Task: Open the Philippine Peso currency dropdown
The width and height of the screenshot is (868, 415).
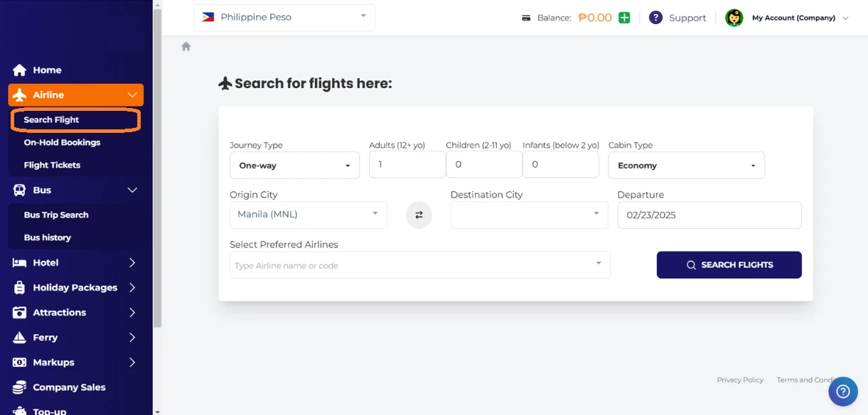Action: pos(284,17)
